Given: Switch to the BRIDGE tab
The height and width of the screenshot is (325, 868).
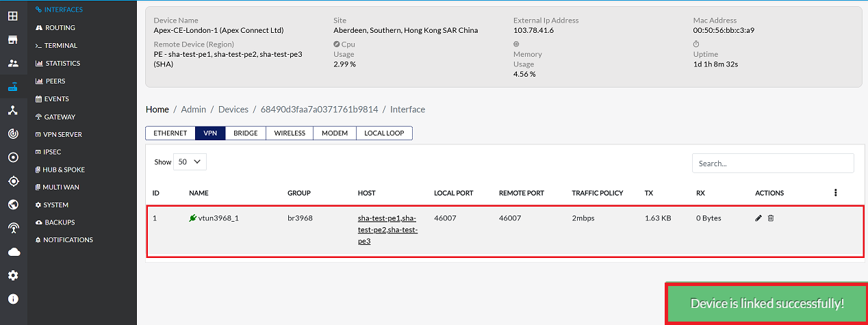Looking at the screenshot, I should tap(245, 133).
